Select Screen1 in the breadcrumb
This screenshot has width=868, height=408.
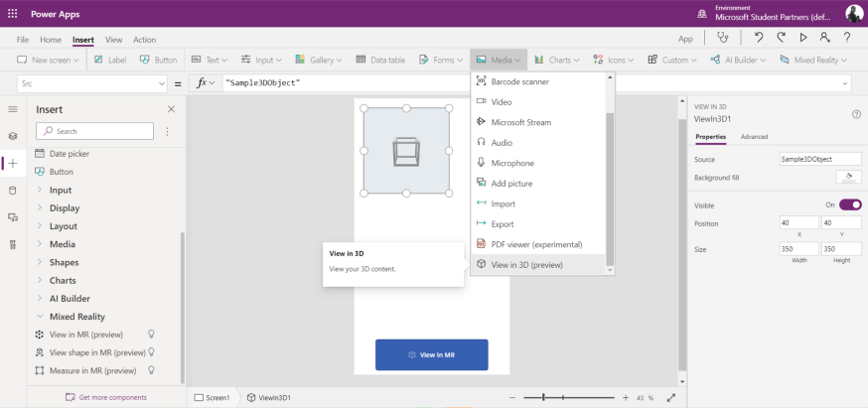pyautogui.click(x=212, y=397)
